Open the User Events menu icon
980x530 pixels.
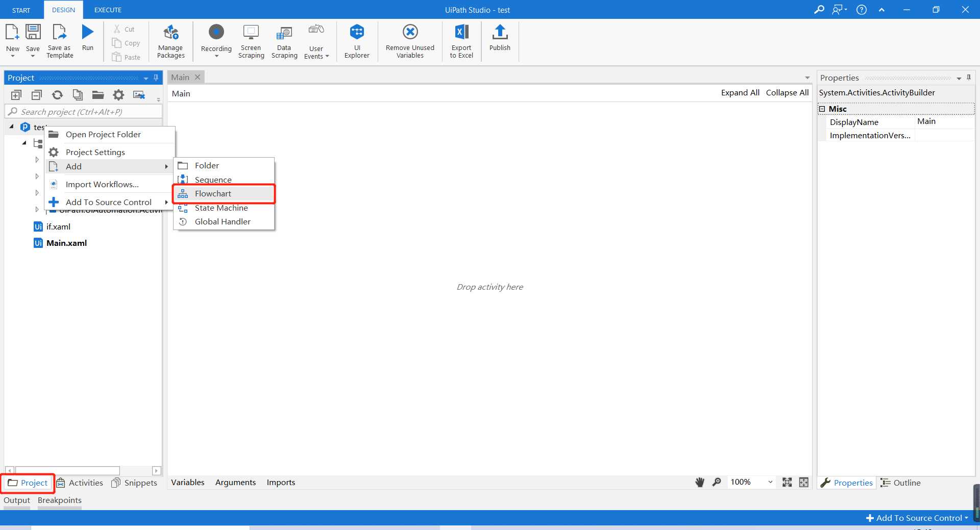pos(316,29)
